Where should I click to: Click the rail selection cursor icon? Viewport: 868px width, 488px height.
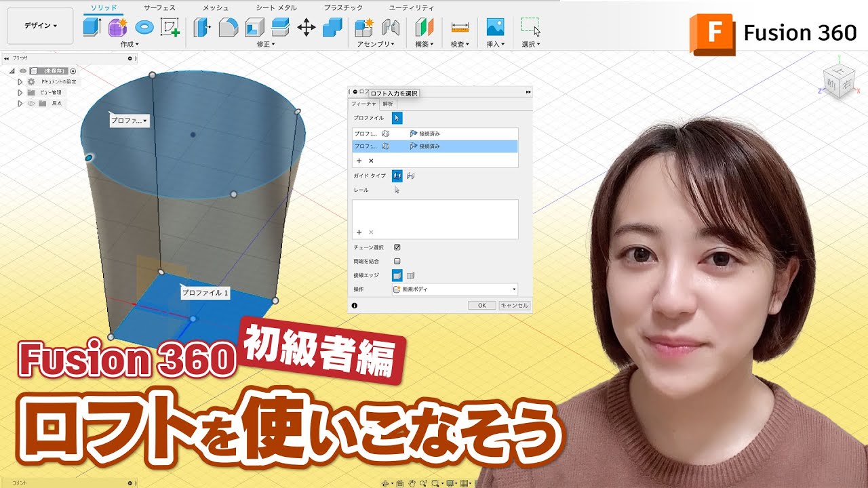pos(397,190)
